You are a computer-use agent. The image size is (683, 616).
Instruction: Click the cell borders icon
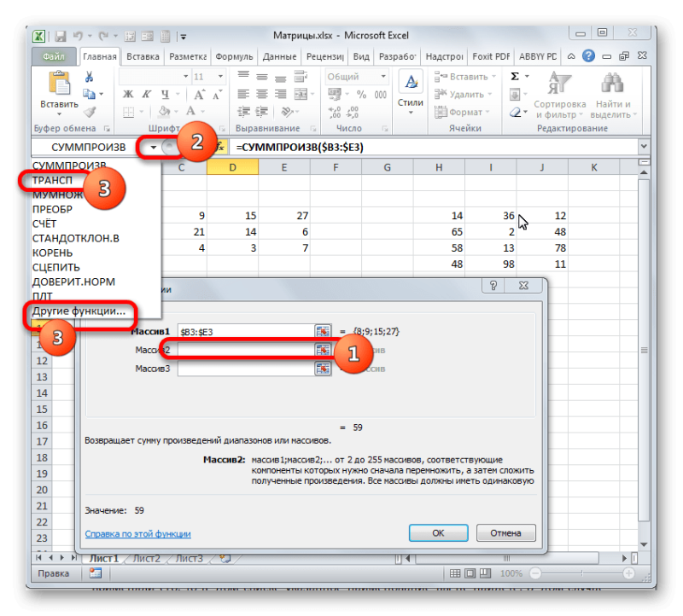(128, 113)
